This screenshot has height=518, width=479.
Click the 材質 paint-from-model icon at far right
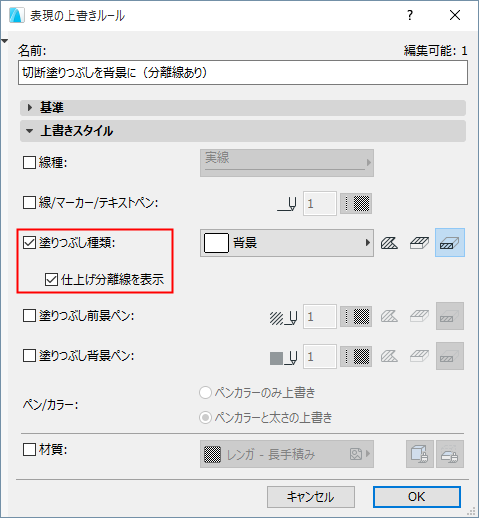(450, 454)
